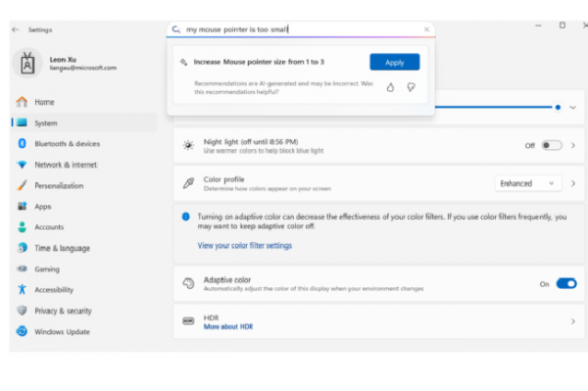
Task: Open the Leon Xu account name
Action: [x=63, y=59]
